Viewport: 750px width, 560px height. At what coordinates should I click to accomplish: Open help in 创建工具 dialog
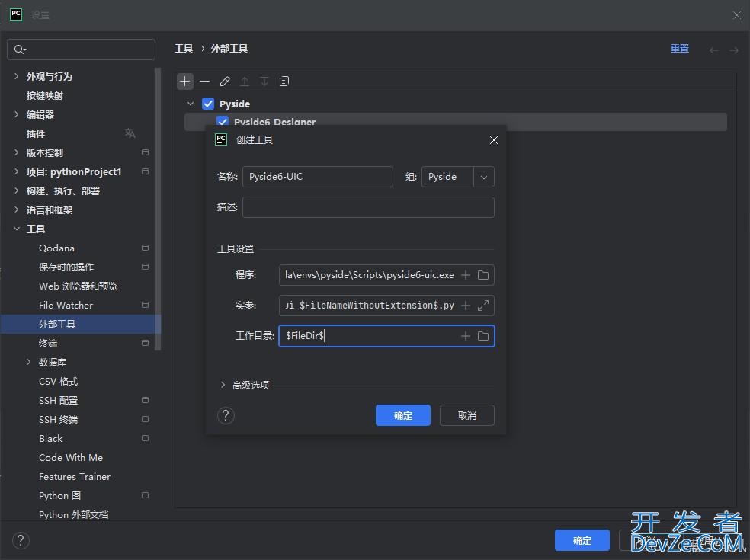pyautogui.click(x=226, y=415)
